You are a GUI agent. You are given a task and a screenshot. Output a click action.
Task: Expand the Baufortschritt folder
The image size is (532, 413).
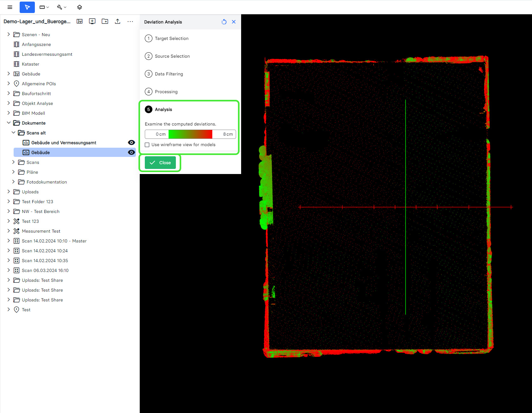tap(9, 94)
